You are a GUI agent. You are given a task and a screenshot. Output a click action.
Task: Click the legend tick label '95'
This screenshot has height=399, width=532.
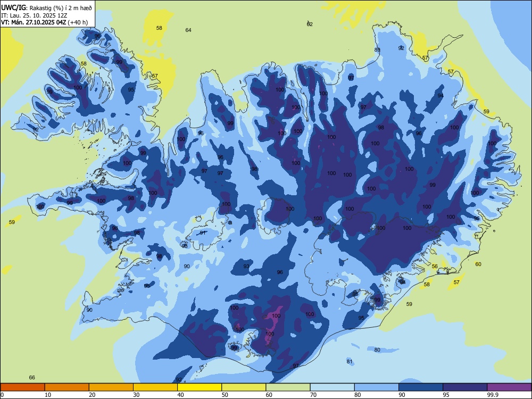pyautogui.click(x=446, y=395)
